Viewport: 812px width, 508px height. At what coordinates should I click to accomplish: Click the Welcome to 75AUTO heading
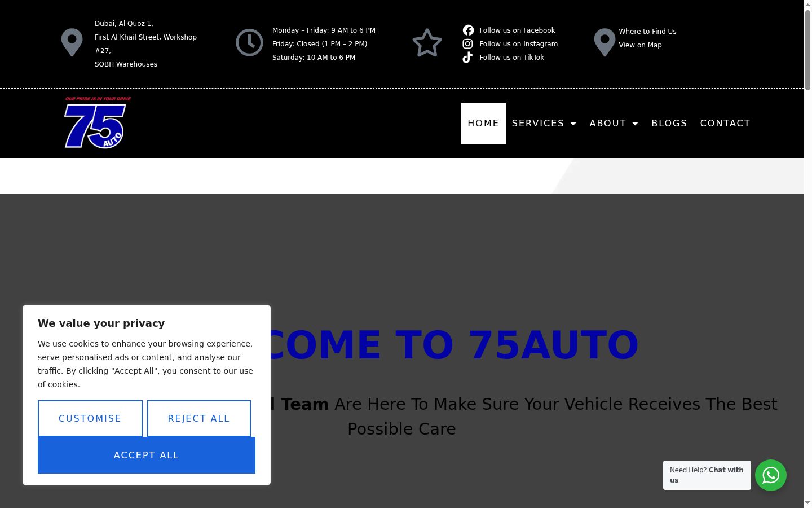[454, 344]
